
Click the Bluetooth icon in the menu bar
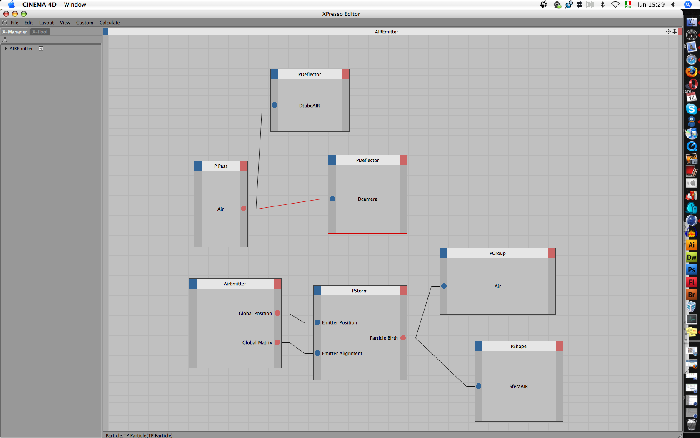tap(602, 4)
